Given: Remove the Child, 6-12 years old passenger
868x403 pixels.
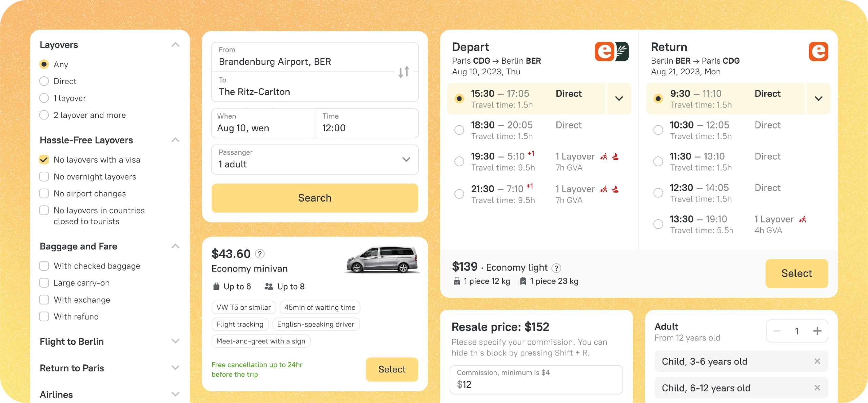Looking at the screenshot, I should click(x=817, y=388).
